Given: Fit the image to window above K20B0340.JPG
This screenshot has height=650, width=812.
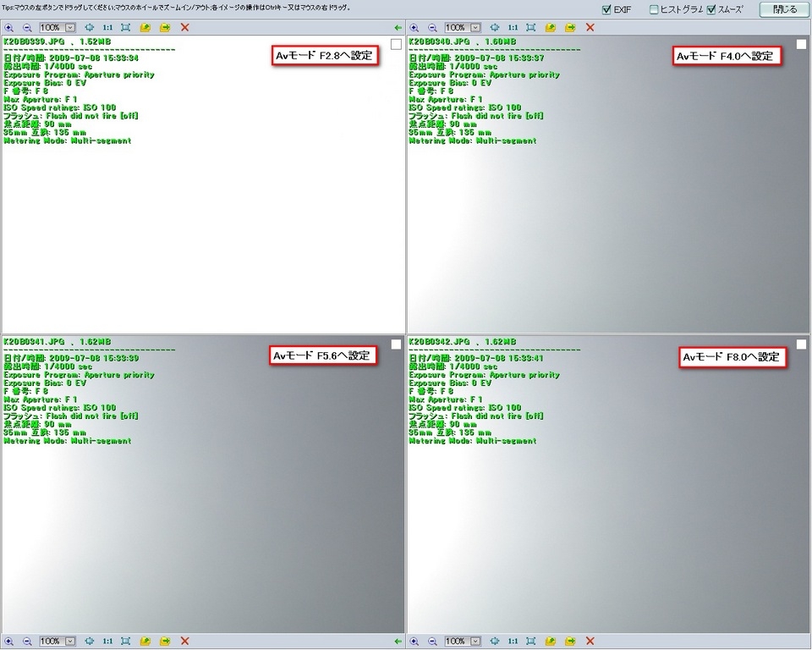Looking at the screenshot, I should [x=531, y=27].
